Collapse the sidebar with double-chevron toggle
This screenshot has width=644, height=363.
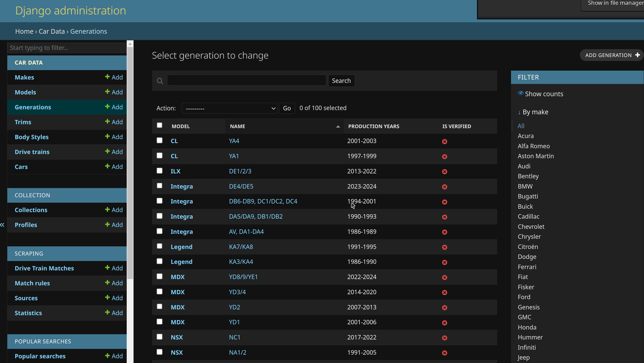click(x=2, y=225)
